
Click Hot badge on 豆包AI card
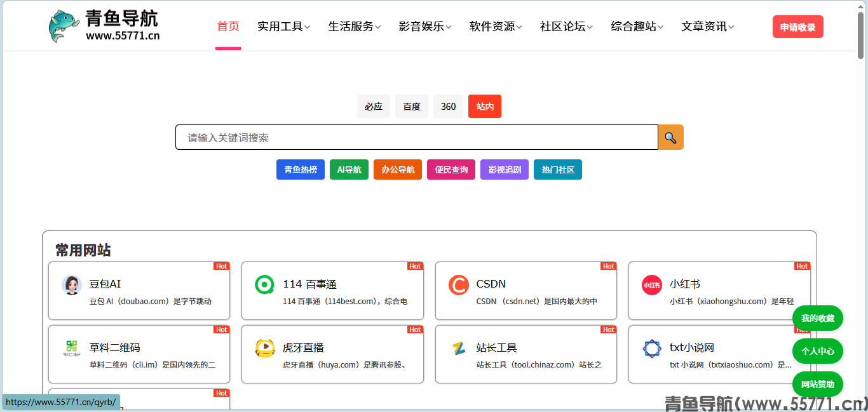pyautogui.click(x=222, y=266)
